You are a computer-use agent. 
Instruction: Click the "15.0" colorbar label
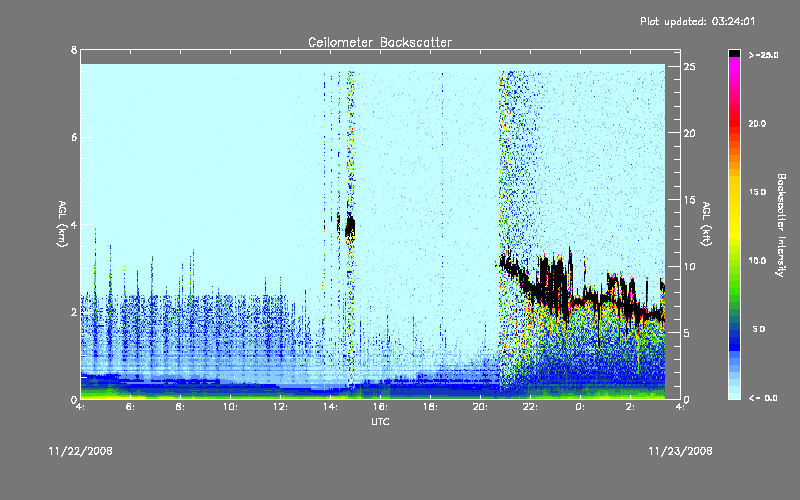pos(757,192)
